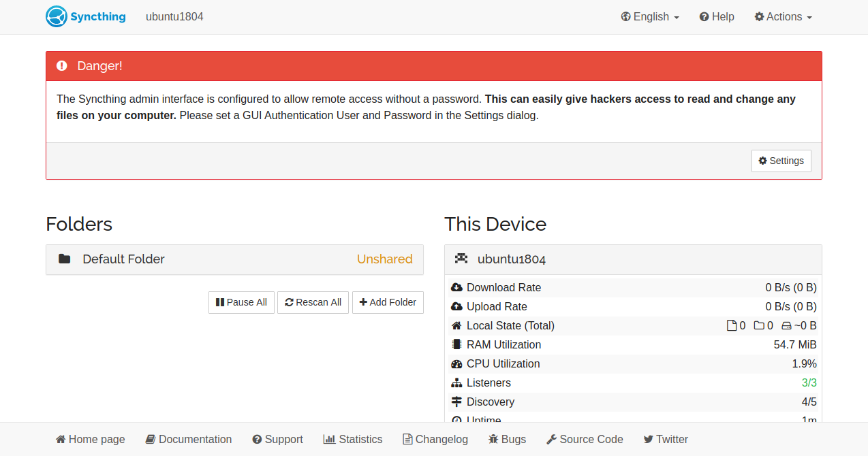
Task: Click the exclamation icon beside Danger!
Action: click(x=62, y=66)
